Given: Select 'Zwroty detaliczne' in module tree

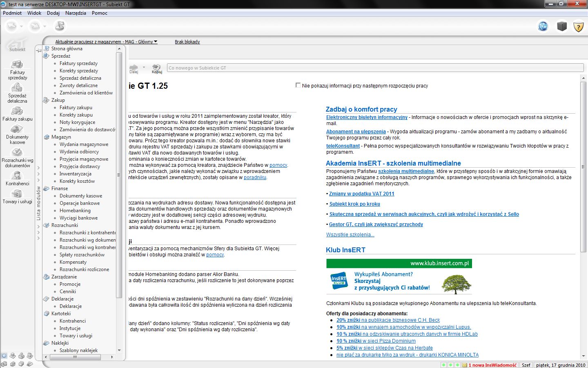Looking at the screenshot, I should pyautogui.click(x=79, y=85).
